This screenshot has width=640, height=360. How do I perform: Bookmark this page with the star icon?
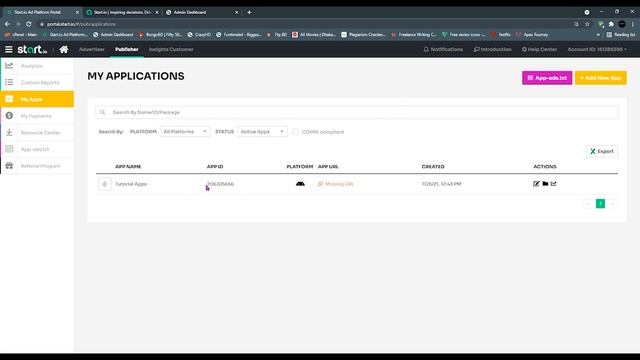pos(587,24)
